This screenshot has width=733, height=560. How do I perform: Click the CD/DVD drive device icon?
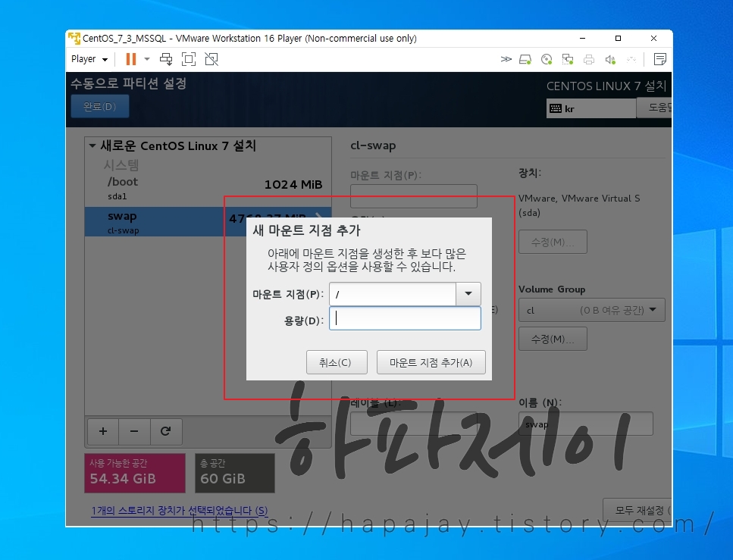coord(547,59)
